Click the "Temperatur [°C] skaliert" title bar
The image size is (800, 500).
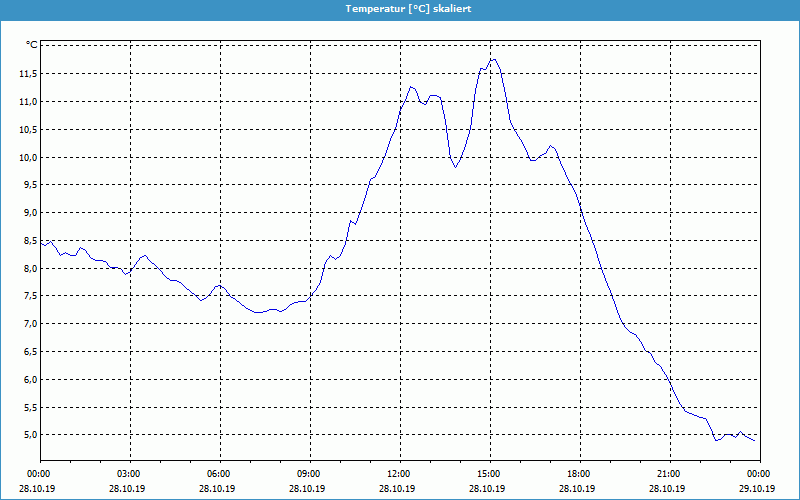(x=400, y=8)
